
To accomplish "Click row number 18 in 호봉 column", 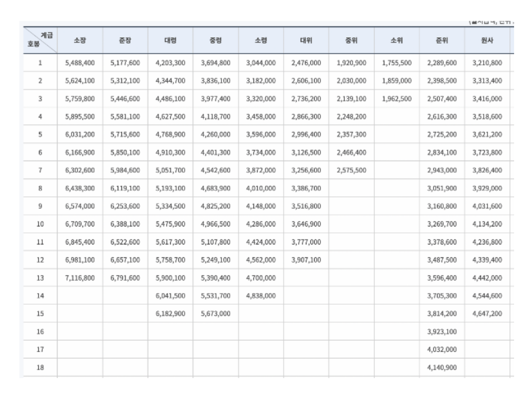I will (x=40, y=367).
